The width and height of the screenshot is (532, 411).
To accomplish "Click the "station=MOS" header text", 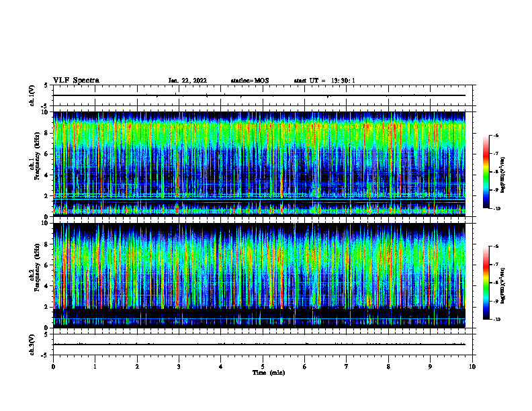I will 250,81.
